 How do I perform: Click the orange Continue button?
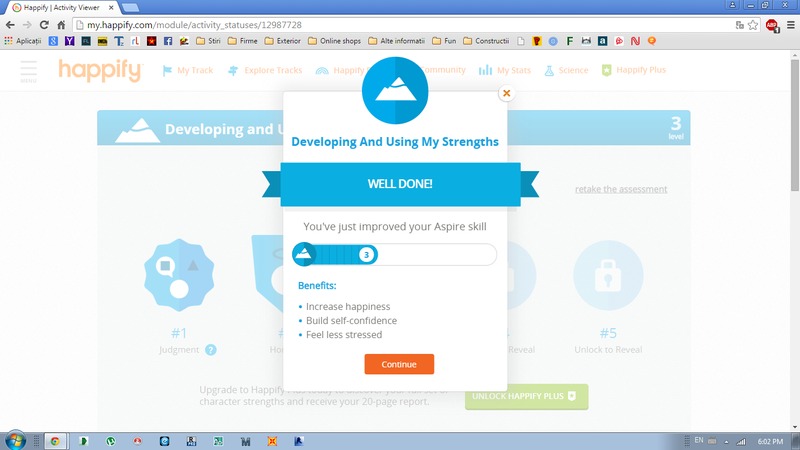tap(399, 364)
